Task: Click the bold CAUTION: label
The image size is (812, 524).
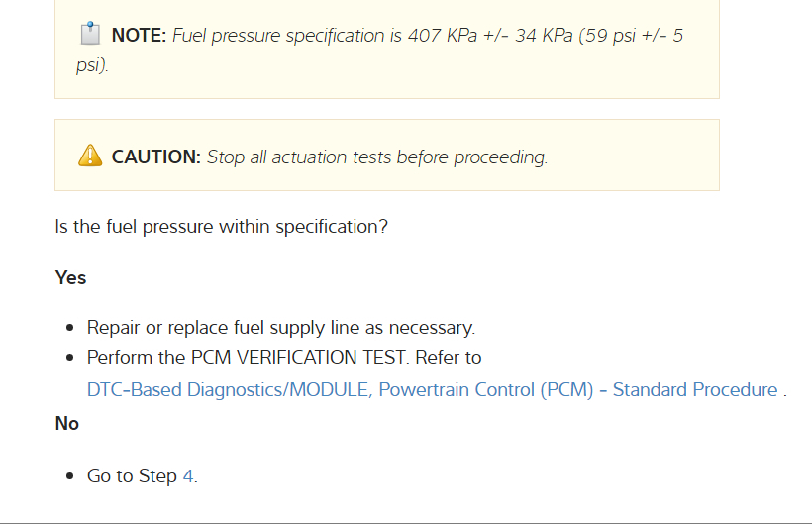Action: [156, 157]
